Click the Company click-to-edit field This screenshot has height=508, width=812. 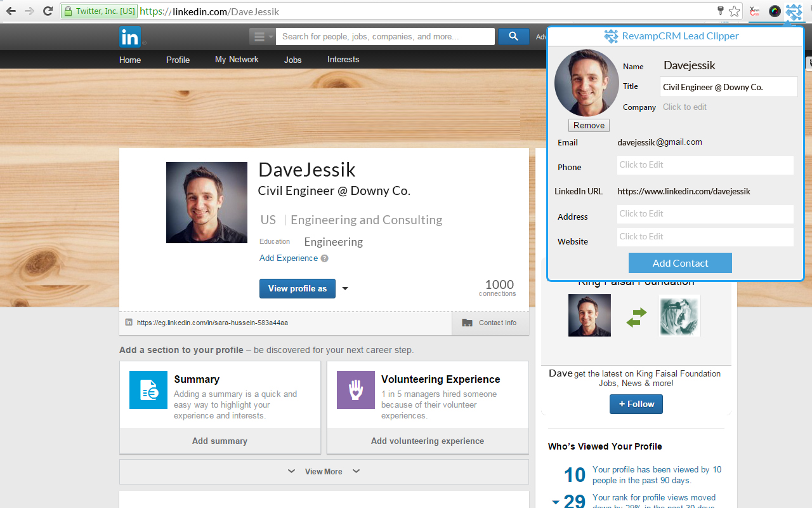(685, 107)
